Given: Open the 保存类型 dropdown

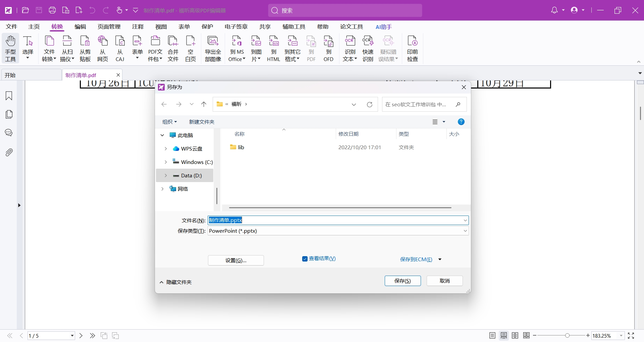Looking at the screenshot, I should tap(465, 231).
